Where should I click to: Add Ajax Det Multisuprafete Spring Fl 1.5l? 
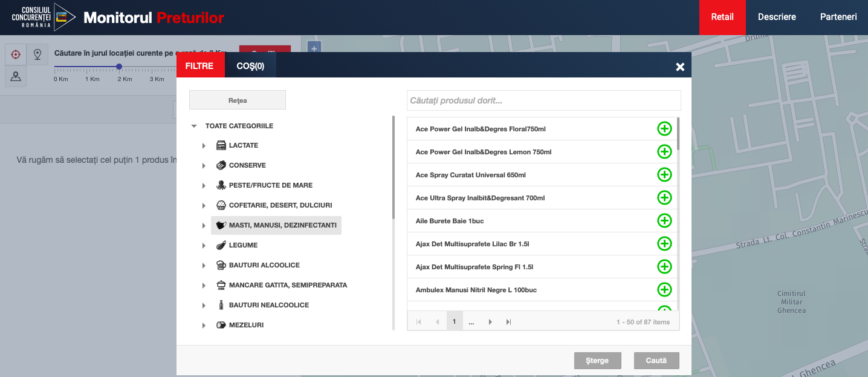[664, 267]
